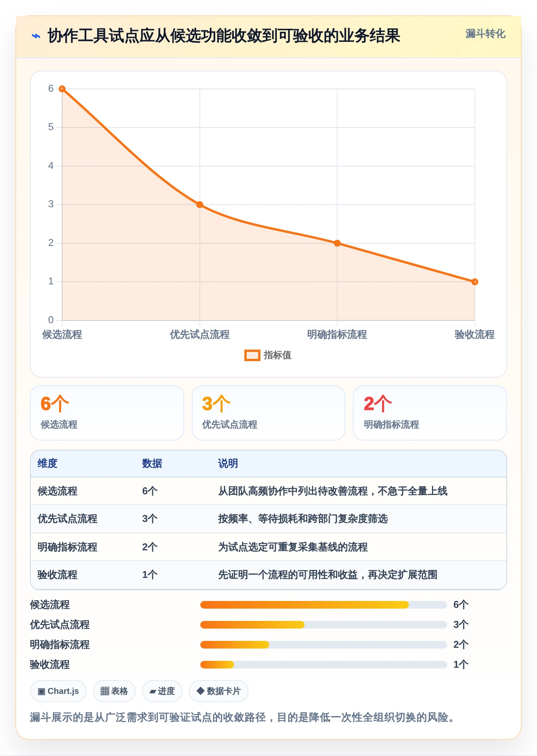Click the 维度 column header

(47, 464)
